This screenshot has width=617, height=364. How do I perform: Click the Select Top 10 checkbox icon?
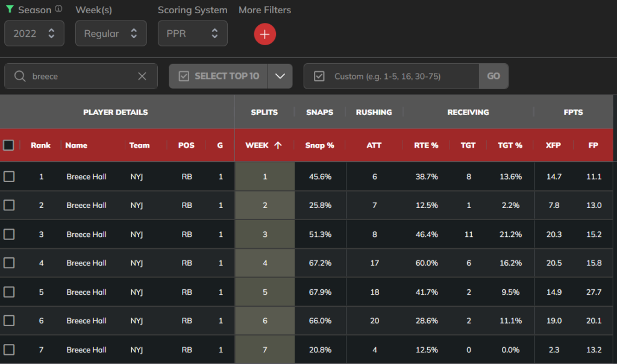pyautogui.click(x=184, y=76)
